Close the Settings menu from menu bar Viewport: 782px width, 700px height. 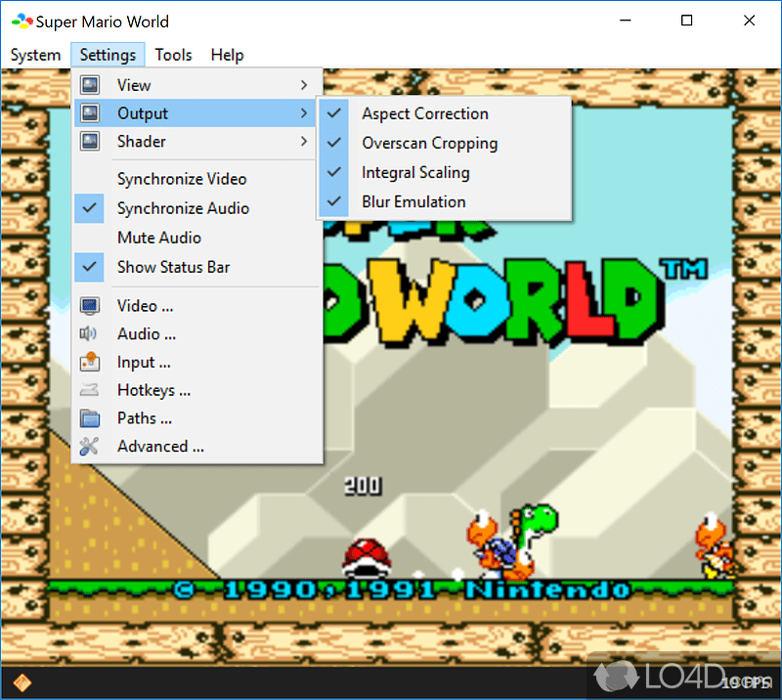tap(108, 55)
